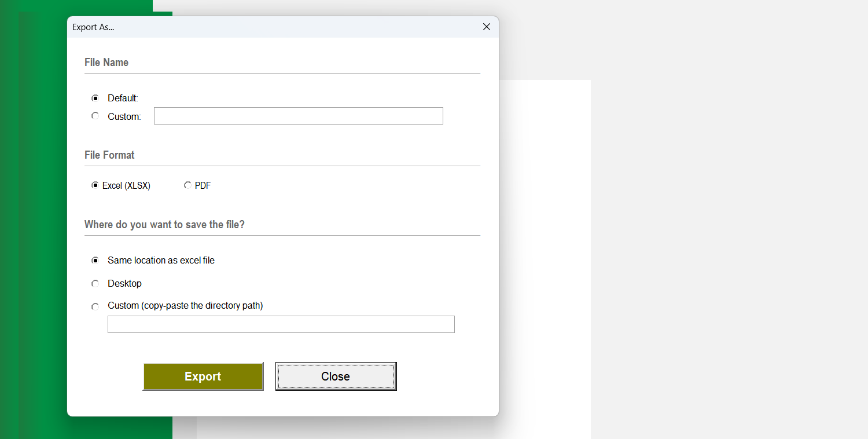Select the Default file name option
The height and width of the screenshot is (439, 868).
click(x=95, y=98)
